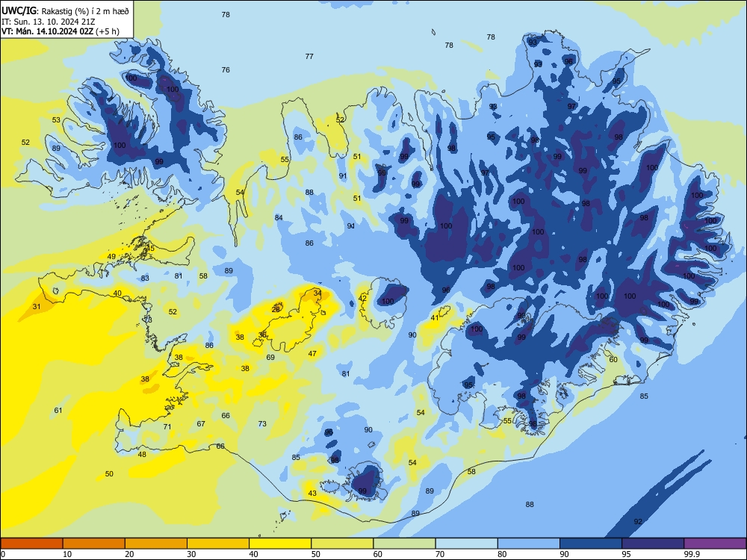The height and width of the screenshot is (560, 747).
Task: Click the bright yellow 40–50 legend swatch
Action: 280,544
